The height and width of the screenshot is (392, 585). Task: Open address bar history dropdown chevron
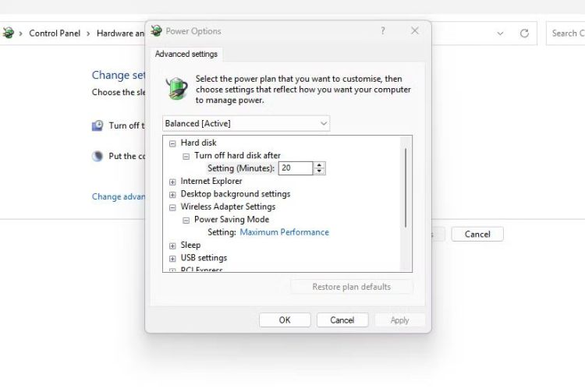point(500,34)
